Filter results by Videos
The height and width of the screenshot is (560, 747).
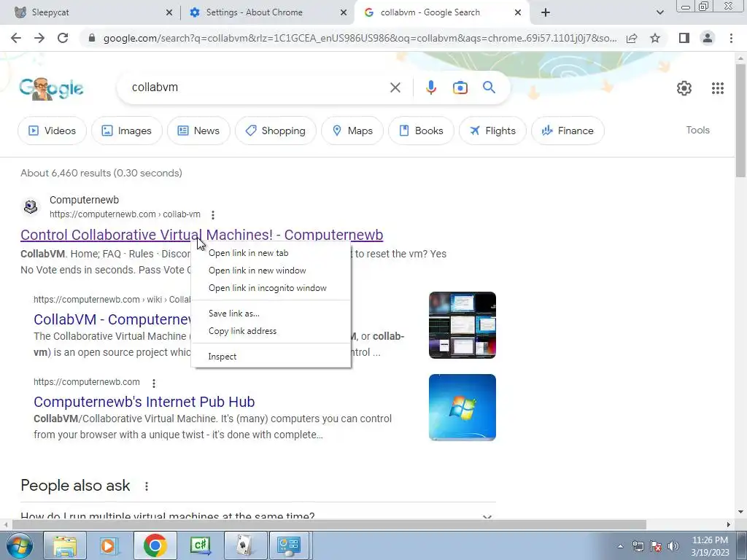(x=52, y=131)
